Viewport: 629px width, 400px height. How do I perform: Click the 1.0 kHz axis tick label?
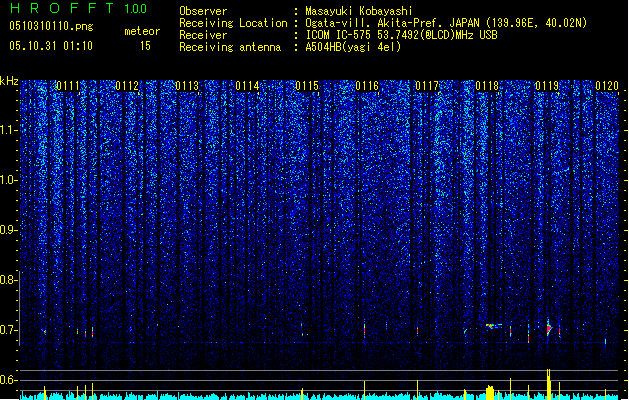click(x=7, y=180)
